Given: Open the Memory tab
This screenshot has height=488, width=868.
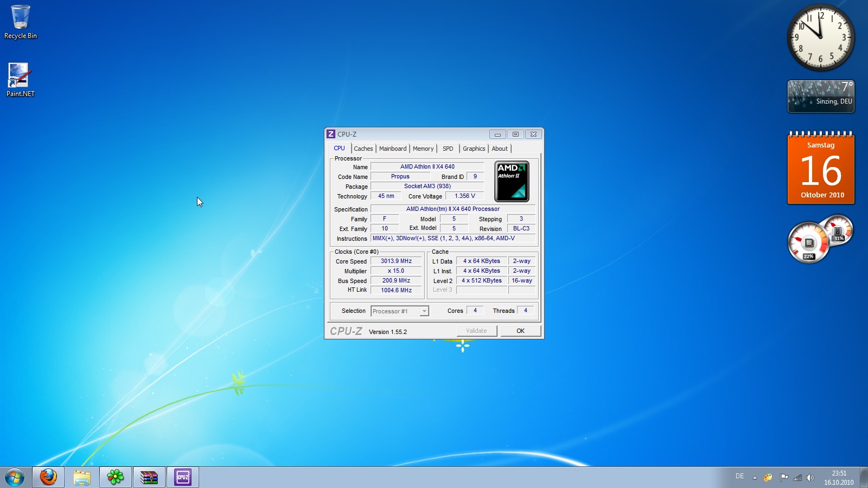Looking at the screenshot, I should click(423, 149).
